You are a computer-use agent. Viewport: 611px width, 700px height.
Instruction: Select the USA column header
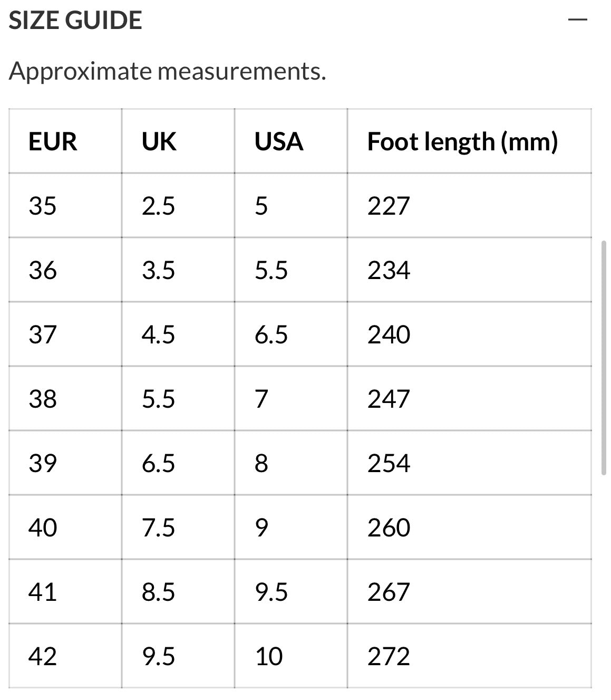[x=279, y=141]
